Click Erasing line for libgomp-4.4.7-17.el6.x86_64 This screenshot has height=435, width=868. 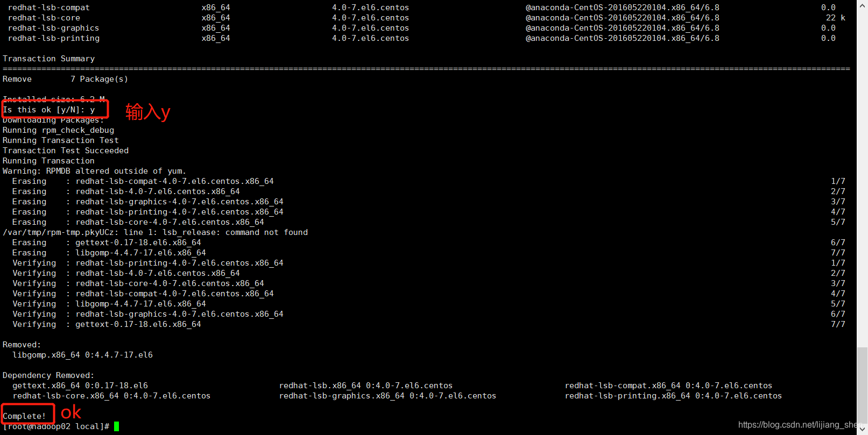click(x=428, y=253)
